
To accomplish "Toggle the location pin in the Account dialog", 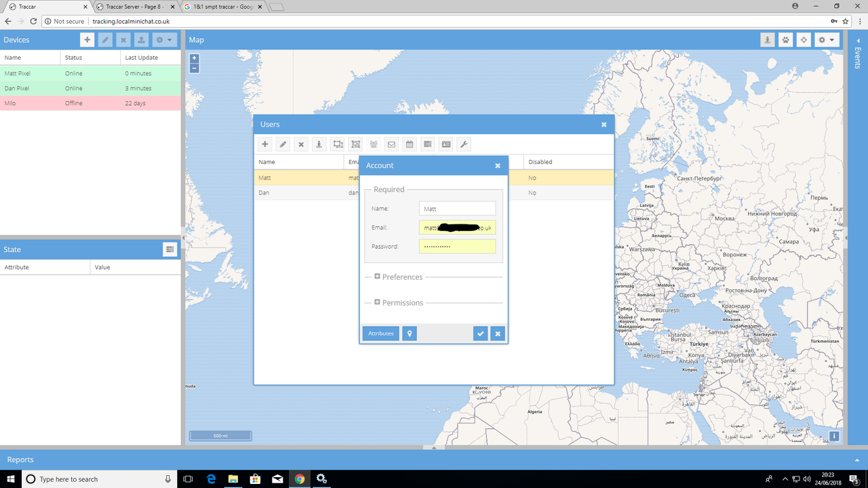I will pyautogui.click(x=409, y=333).
